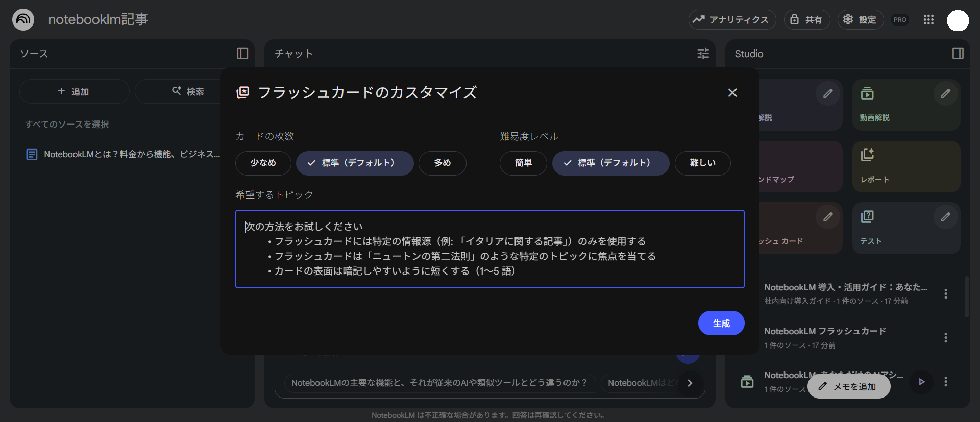Edit the フラッシュカード card pencil

pyautogui.click(x=828, y=217)
